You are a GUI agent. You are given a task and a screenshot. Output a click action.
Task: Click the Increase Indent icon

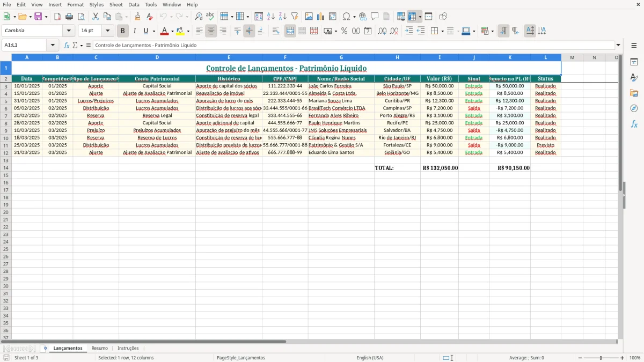click(409, 31)
